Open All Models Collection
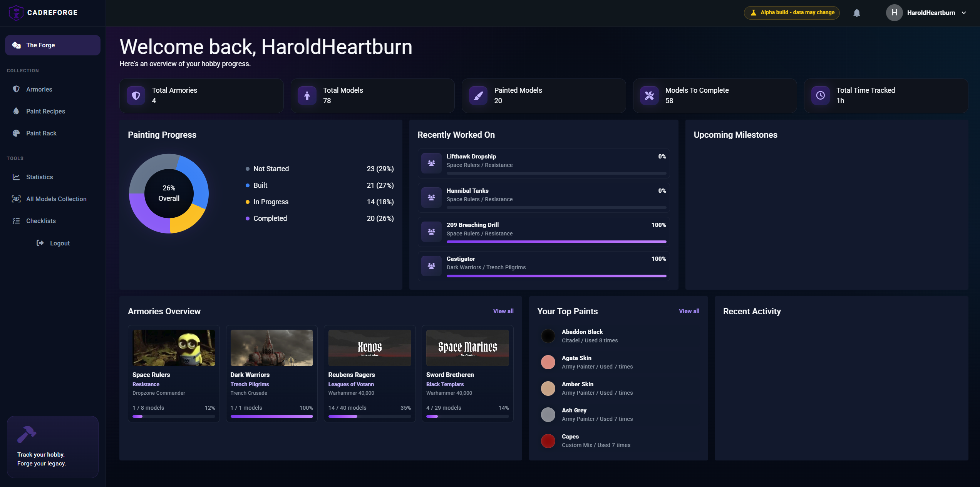 [53, 199]
